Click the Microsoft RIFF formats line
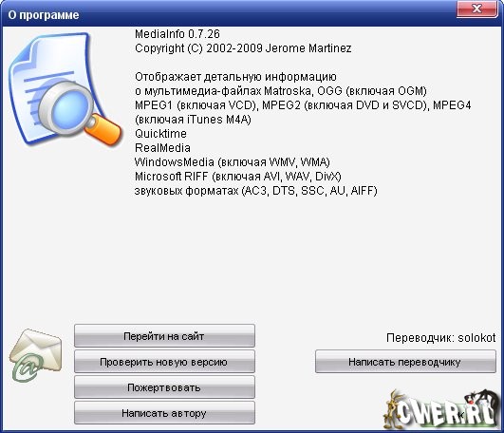The width and height of the screenshot is (504, 433). coord(238,177)
